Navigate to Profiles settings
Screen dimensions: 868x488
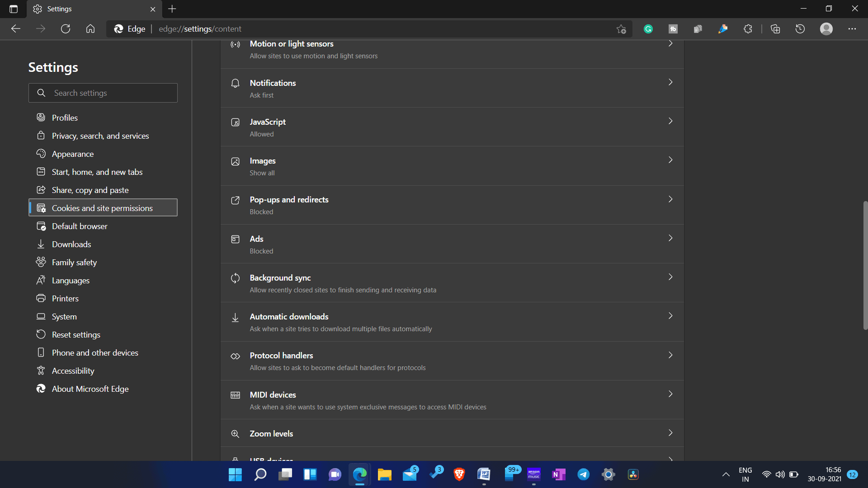[64, 117]
